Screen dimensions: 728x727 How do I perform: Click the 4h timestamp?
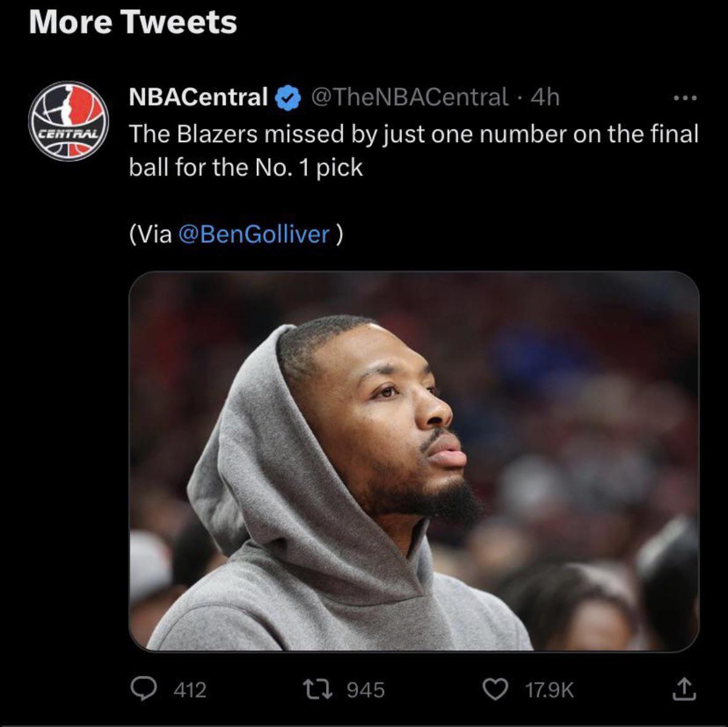pyautogui.click(x=545, y=97)
